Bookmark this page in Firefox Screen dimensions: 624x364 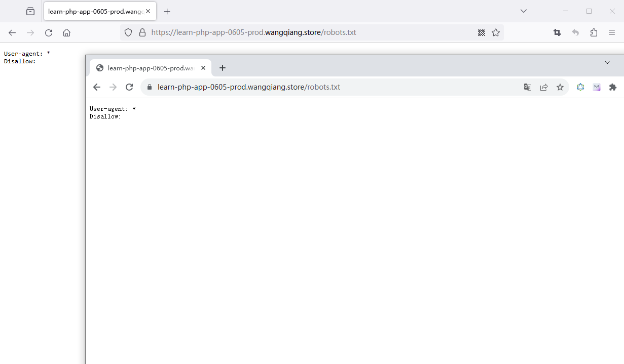click(x=496, y=32)
